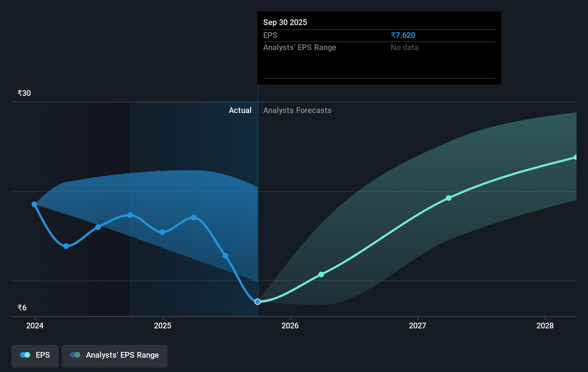The height and width of the screenshot is (372, 588).
Task: Click the 2026 axis label
Action: click(290, 326)
